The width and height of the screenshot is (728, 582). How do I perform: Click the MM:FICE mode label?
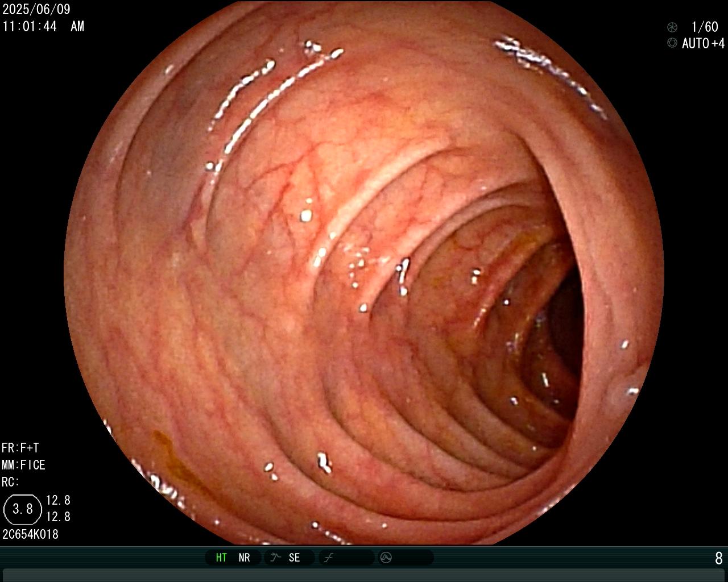(23, 465)
